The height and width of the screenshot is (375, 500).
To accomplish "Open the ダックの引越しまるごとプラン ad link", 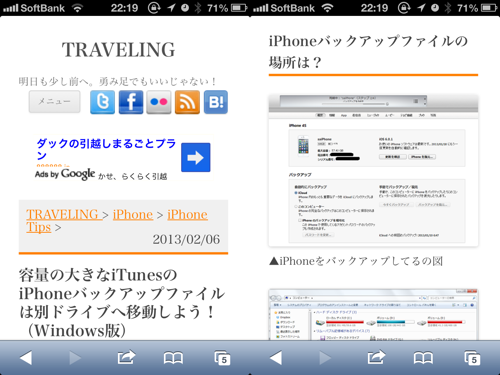I will coord(106,149).
